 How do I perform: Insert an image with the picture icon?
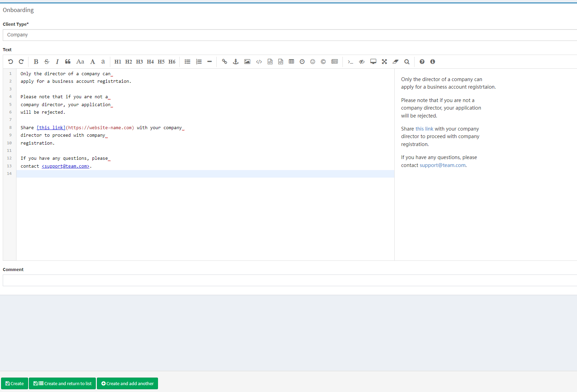pos(247,62)
